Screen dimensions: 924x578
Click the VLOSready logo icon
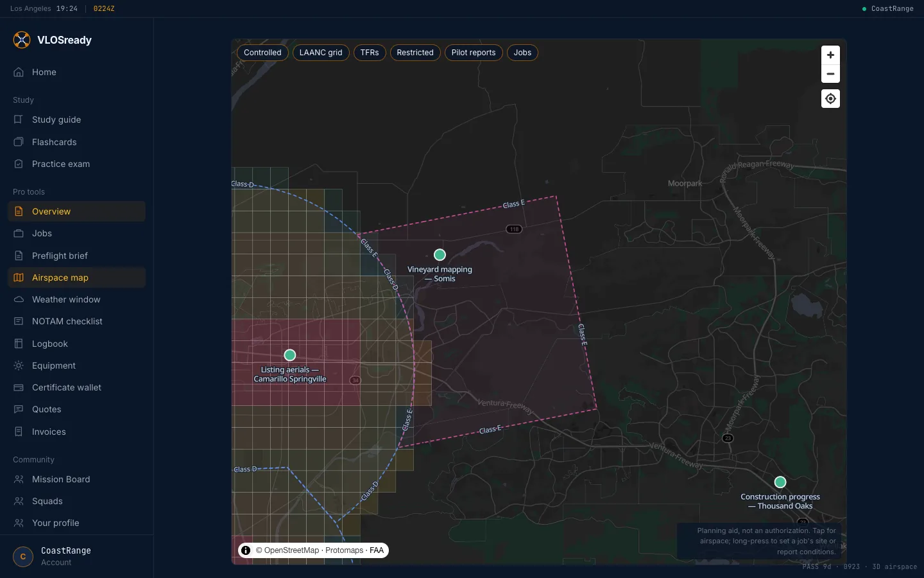[22, 40]
